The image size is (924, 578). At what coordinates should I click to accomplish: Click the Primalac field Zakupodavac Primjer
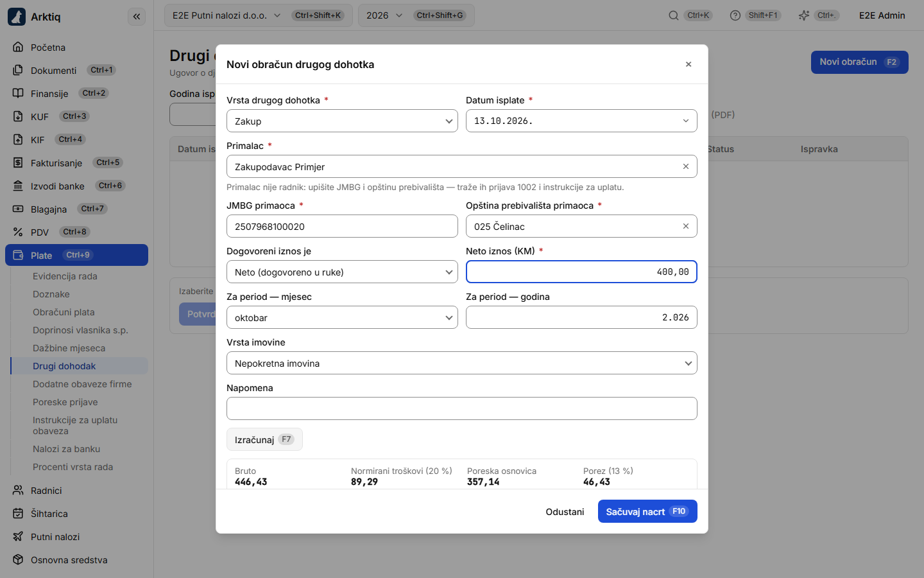coord(462,166)
